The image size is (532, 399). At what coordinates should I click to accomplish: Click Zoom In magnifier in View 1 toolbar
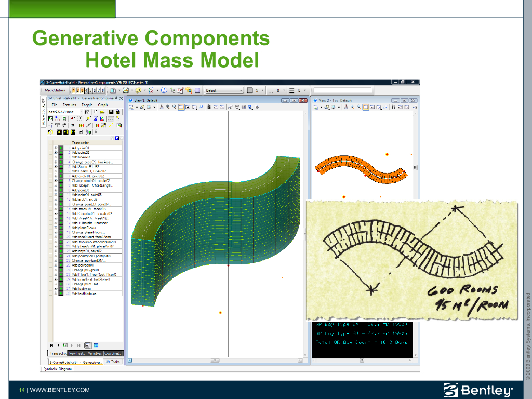coord(168,107)
